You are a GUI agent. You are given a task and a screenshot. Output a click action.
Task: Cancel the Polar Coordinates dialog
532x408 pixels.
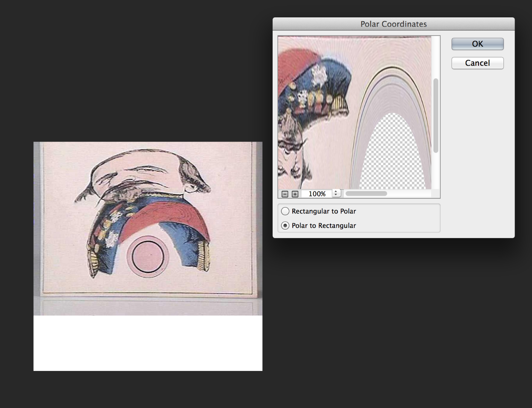(x=477, y=63)
